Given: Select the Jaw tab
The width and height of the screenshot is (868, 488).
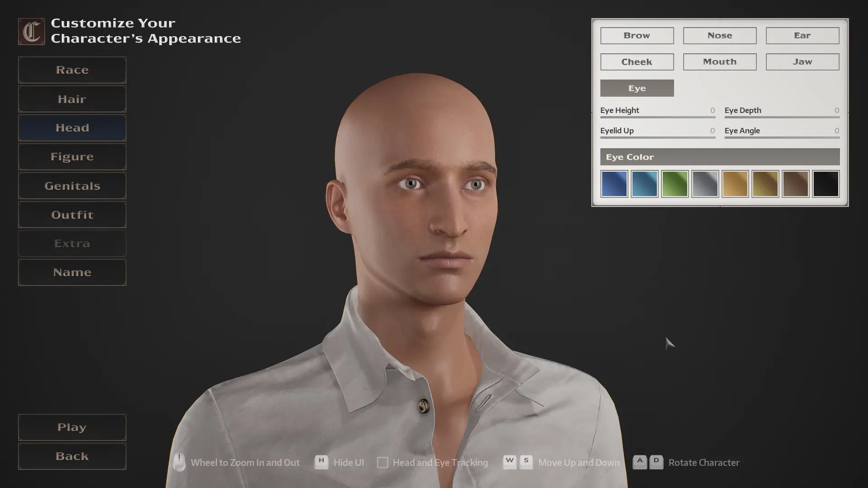Looking at the screenshot, I should (x=802, y=62).
